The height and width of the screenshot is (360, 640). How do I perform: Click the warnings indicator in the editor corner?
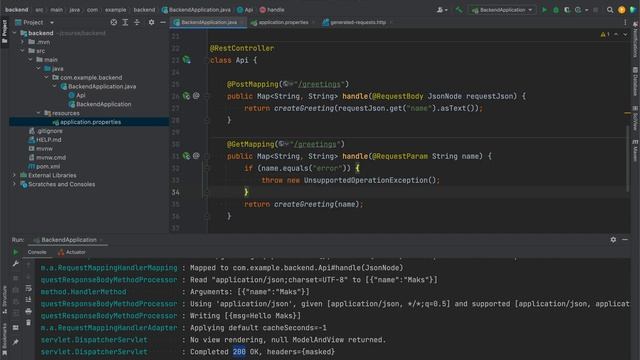pos(605,35)
